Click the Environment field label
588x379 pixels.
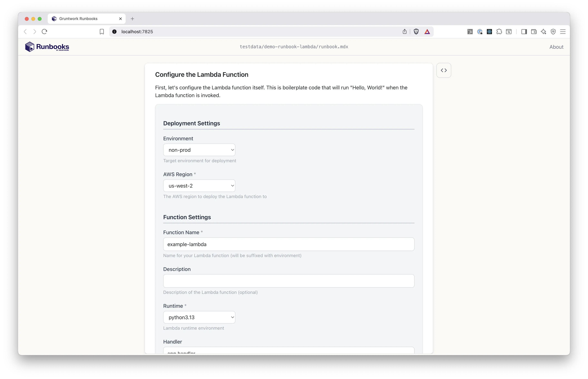pyautogui.click(x=178, y=139)
